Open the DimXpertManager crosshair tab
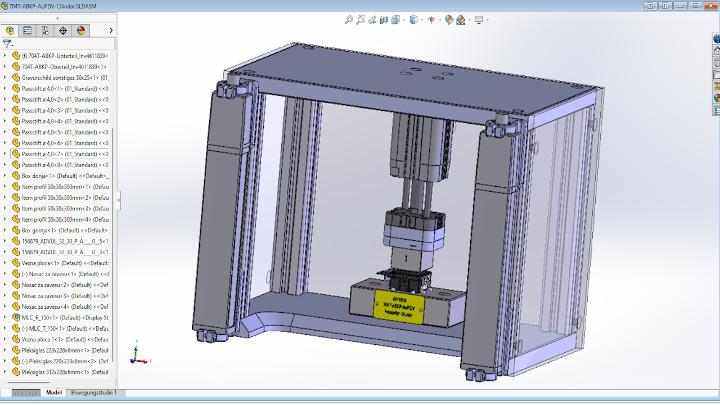 63,30
